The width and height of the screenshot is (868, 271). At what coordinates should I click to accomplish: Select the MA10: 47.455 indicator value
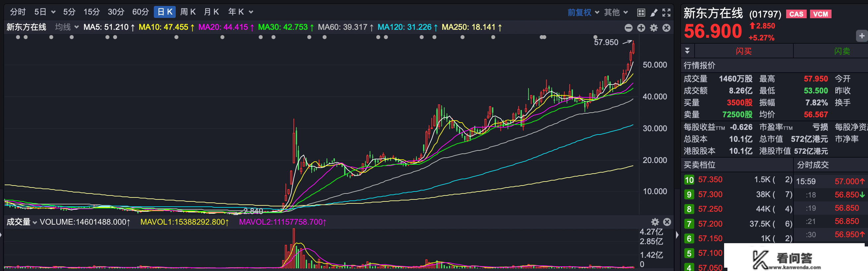pos(166,27)
